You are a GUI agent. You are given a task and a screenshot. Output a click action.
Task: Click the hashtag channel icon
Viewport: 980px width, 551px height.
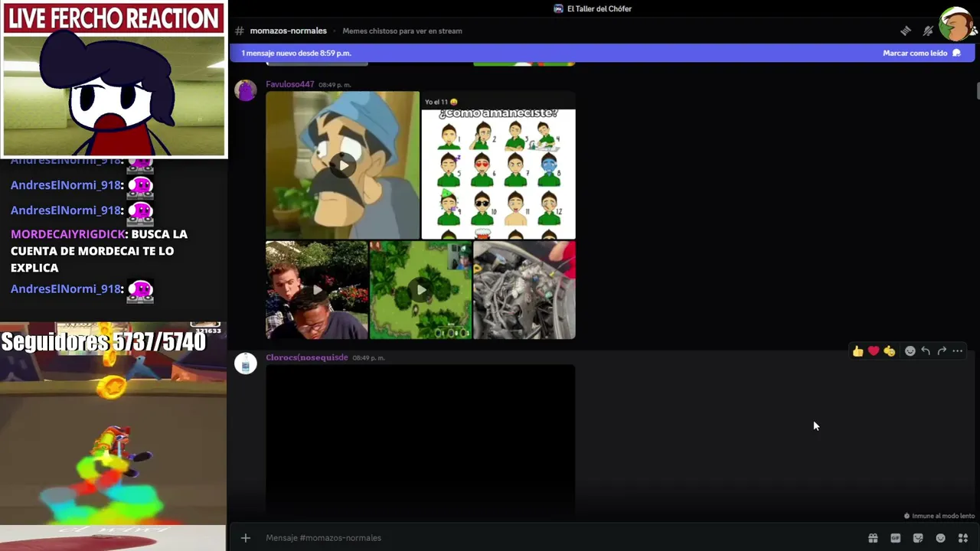coord(240,31)
